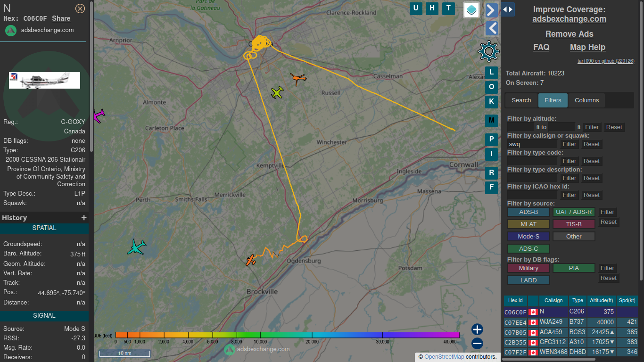Click the type description input field
The height and width of the screenshot is (362, 644).
[532, 178]
